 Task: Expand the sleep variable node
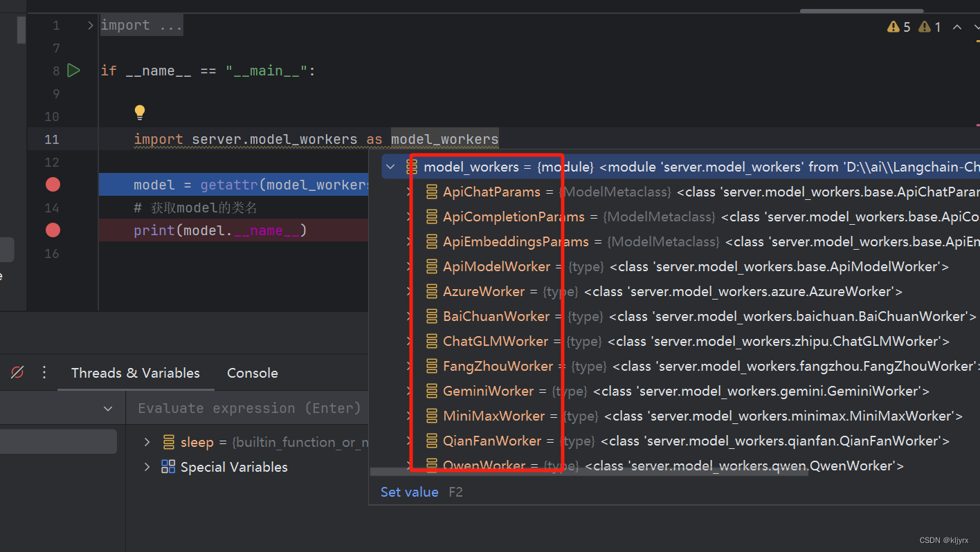[x=147, y=441]
